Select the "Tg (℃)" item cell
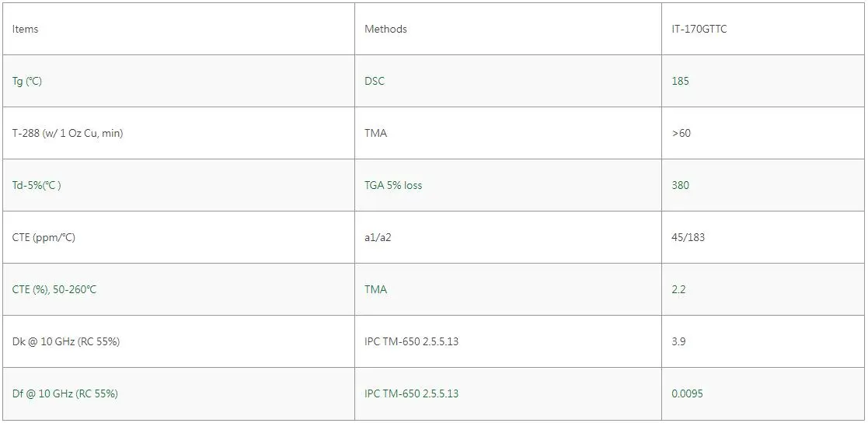Viewport: 868px width, 423px height. [27, 81]
